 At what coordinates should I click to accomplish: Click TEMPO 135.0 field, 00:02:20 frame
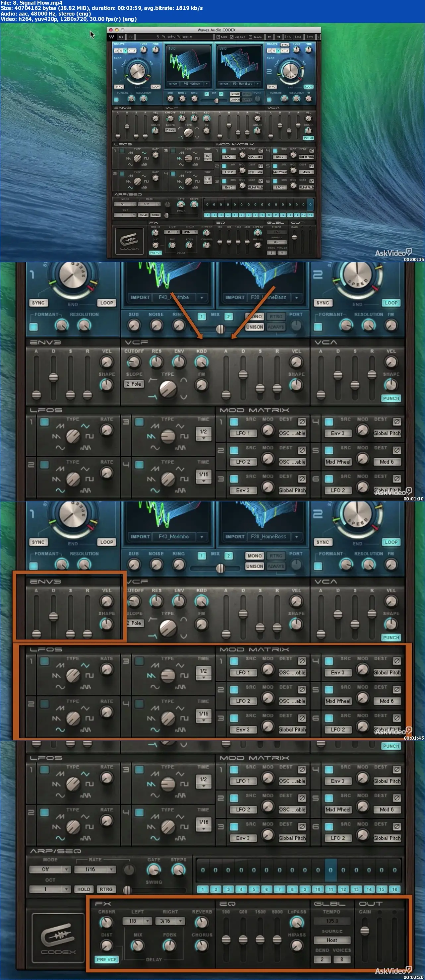tap(332, 921)
